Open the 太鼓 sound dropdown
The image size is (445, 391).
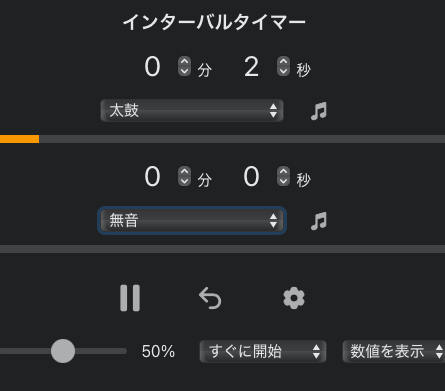(x=192, y=110)
